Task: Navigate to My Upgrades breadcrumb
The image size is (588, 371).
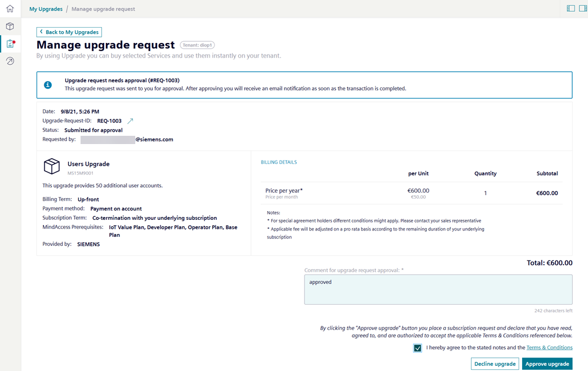Action: (46, 9)
